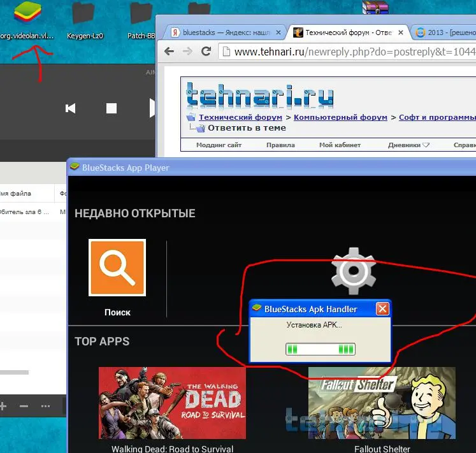The width and height of the screenshot is (476, 453).
Task: Open the orange Поиск search app
Action: coord(117,268)
